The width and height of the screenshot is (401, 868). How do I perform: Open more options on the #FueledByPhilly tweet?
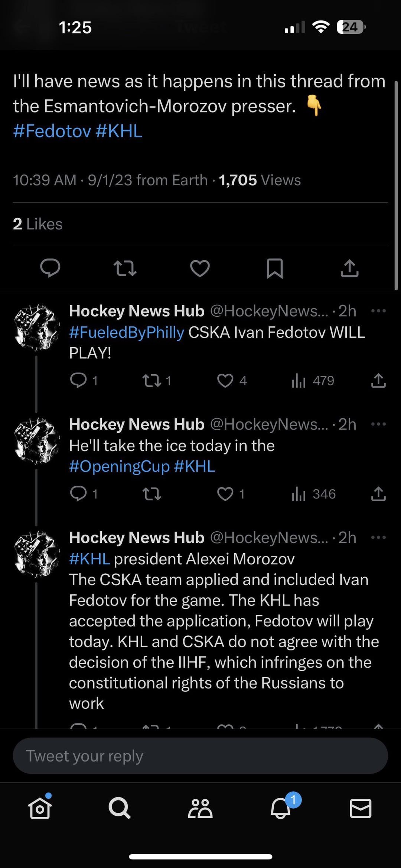pos(378,311)
